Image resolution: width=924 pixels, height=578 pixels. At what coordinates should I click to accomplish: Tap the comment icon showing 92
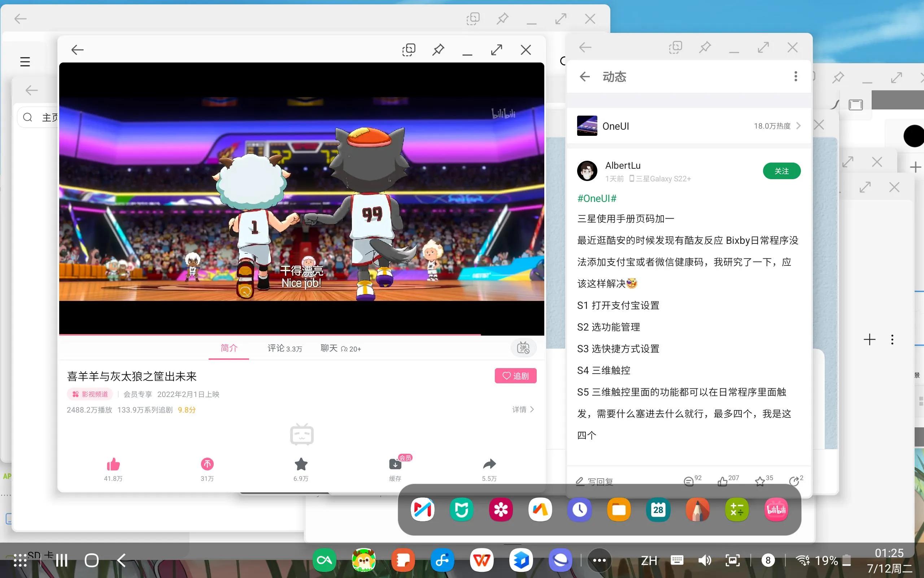(688, 481)
